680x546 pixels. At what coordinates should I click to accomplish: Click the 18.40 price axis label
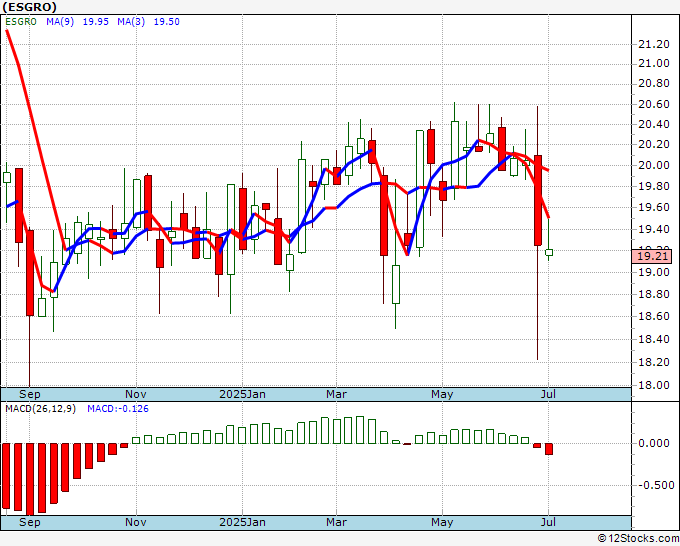[x=654, y=339]
